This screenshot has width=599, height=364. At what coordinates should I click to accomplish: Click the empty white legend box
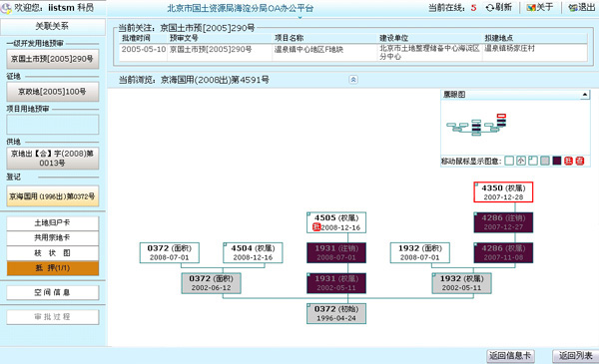coord(509,161)
